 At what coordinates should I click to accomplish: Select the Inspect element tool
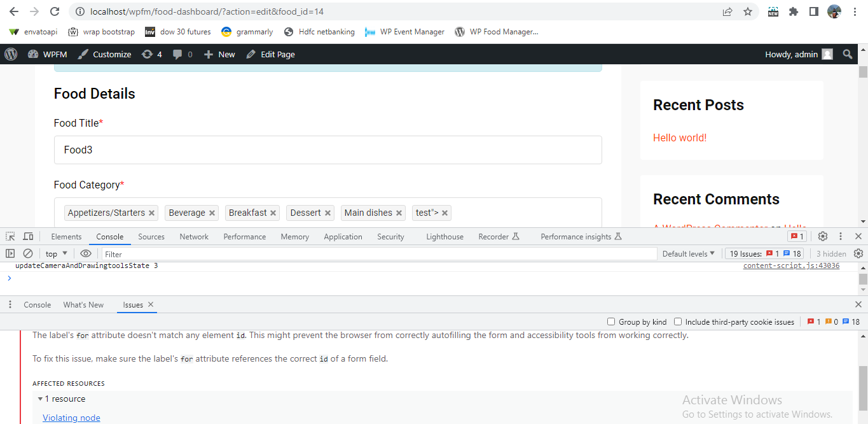click(x=10, y=236)
